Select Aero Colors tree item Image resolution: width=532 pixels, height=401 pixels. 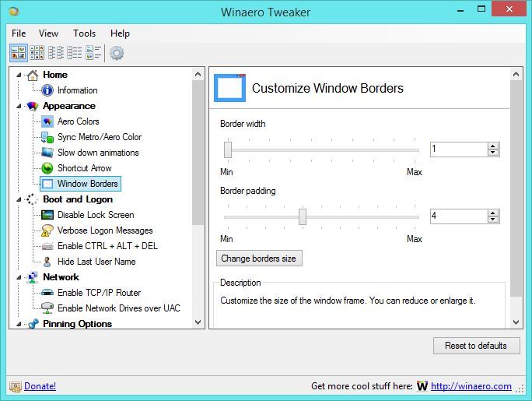(79, 121)
